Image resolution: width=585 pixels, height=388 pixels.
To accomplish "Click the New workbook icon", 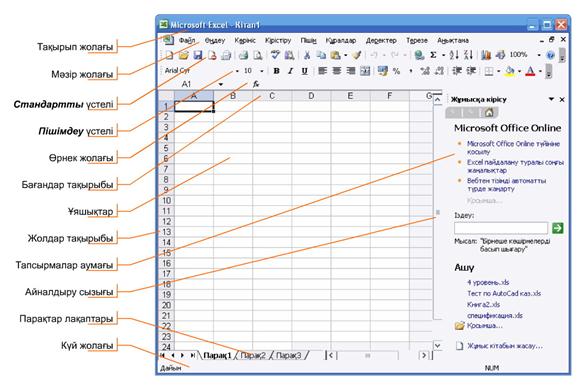I will point(169,55).
